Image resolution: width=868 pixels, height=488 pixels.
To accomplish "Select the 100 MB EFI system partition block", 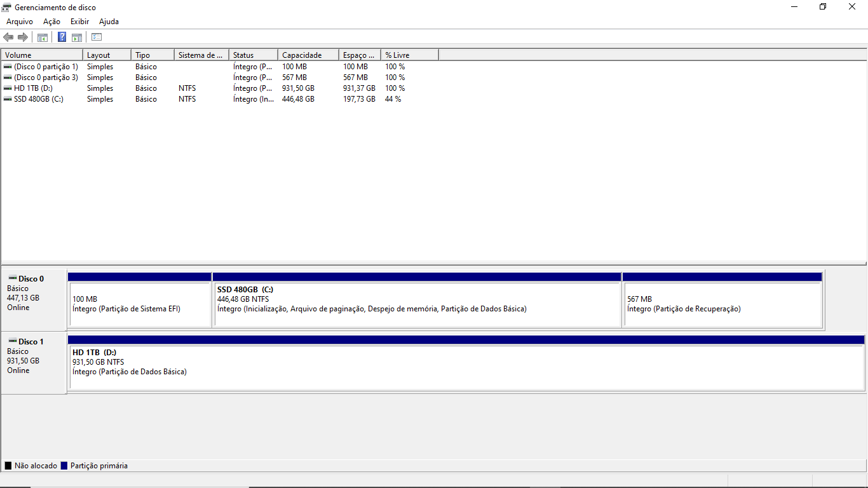I will [x=140, y=300].
